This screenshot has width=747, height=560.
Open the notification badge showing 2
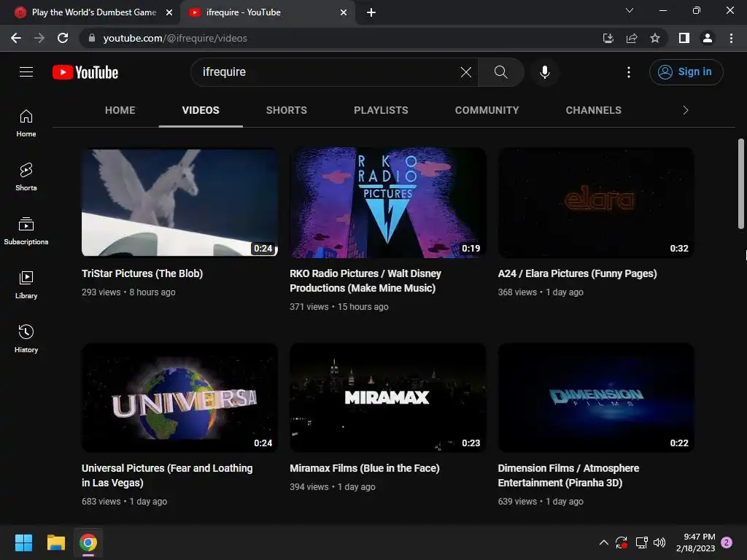tap(727, 542)
